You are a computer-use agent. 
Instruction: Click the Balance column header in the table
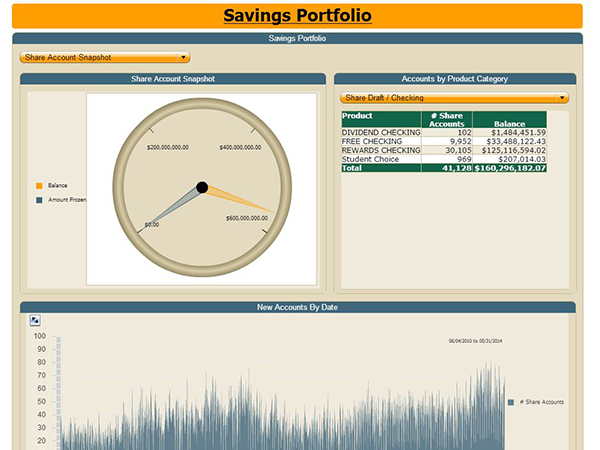[509, 124]
